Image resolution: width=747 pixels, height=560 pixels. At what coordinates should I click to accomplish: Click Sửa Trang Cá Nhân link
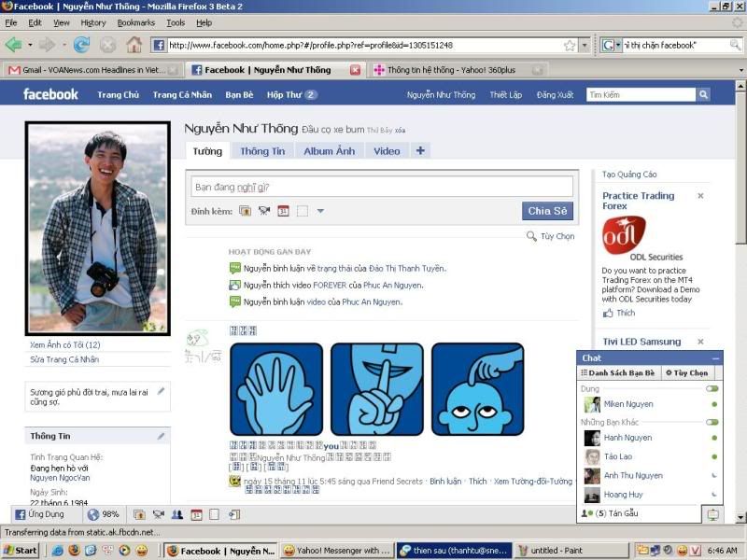click(64, 359)
